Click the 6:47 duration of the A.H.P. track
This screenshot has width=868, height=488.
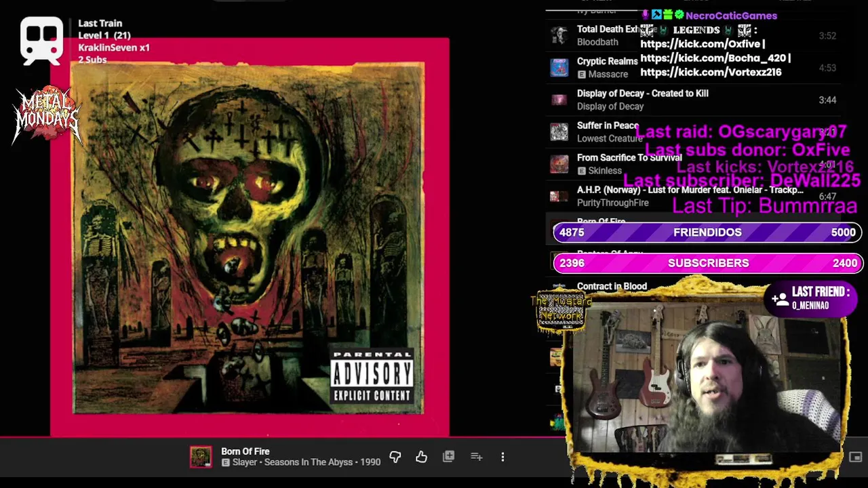click(827, 197)
